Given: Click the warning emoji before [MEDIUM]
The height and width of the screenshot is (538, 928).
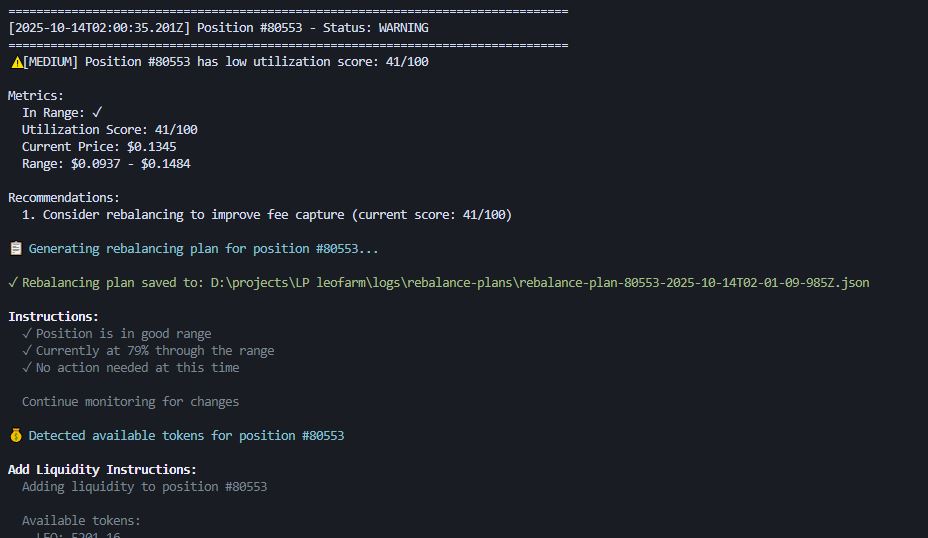Looking at the screenshot, I should [16, 62].
